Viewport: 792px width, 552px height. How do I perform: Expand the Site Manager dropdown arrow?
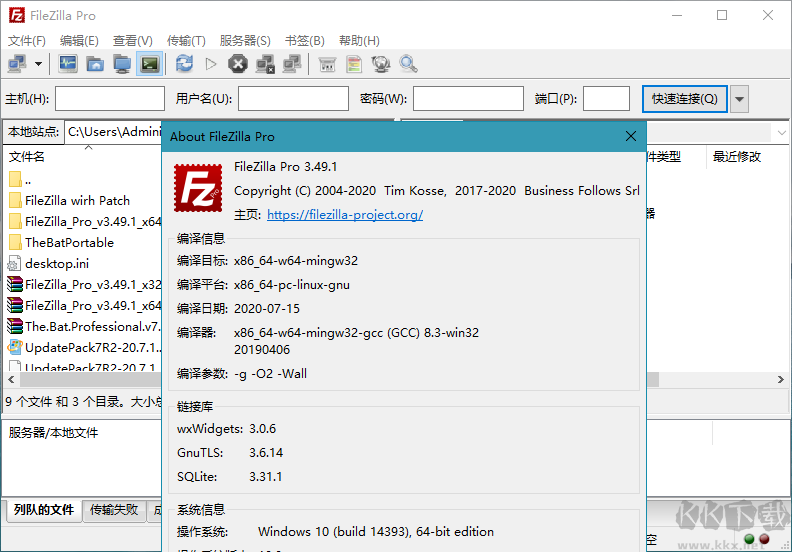(x=38, y=64)
